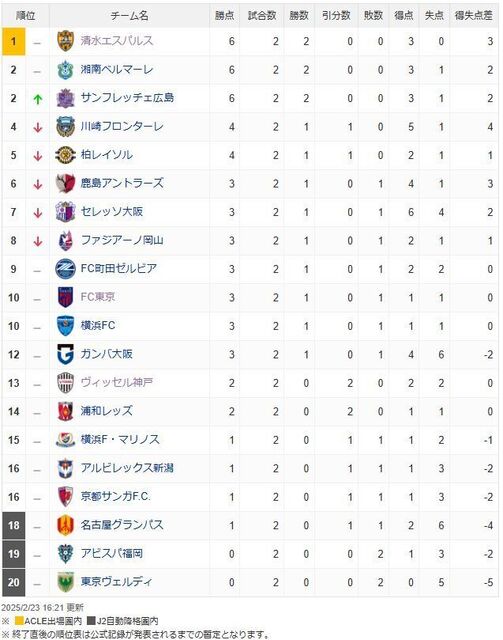Image resolution: width=503 pixels, height=640 pixels.
Task: Click the Kashima Antlers team crest
Action: (x=65, y=183)
